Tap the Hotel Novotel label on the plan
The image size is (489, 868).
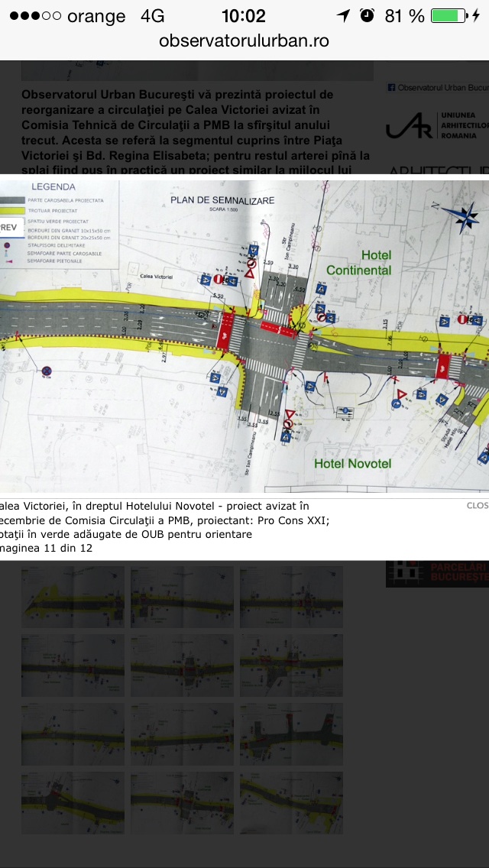coord(353,463)
